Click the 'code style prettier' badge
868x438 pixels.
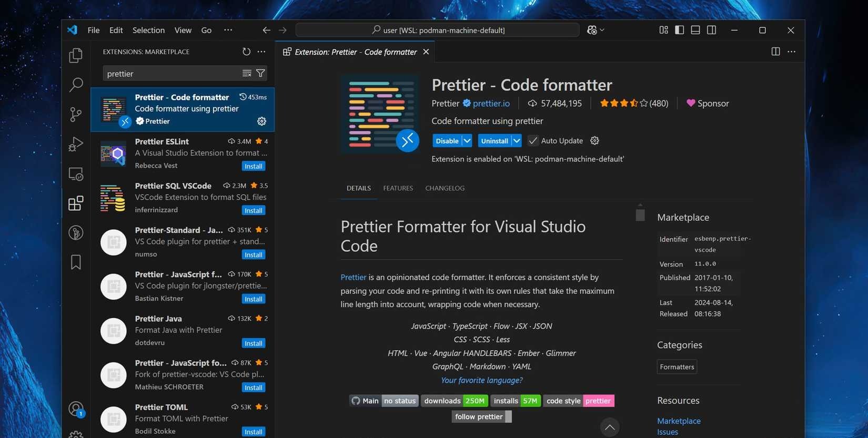(579, 401)
